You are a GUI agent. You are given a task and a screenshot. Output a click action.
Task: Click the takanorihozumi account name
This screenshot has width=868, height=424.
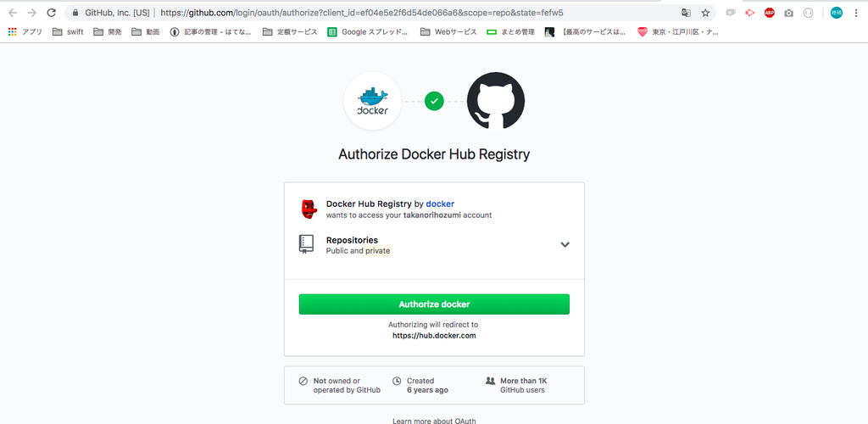click(431, 215)
